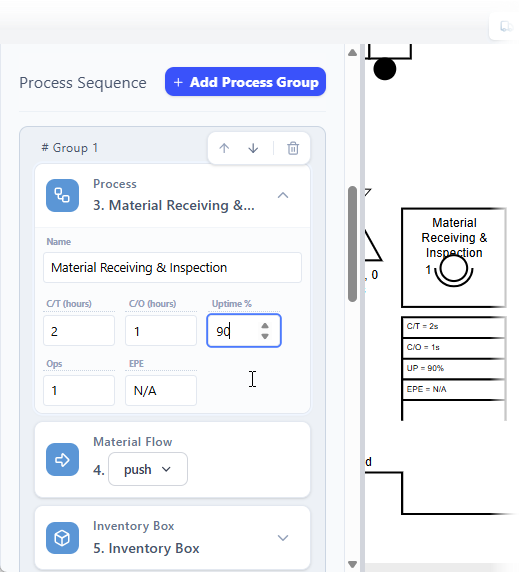
Task: Click the truck icon in top bar
Action: pos(506,26)
